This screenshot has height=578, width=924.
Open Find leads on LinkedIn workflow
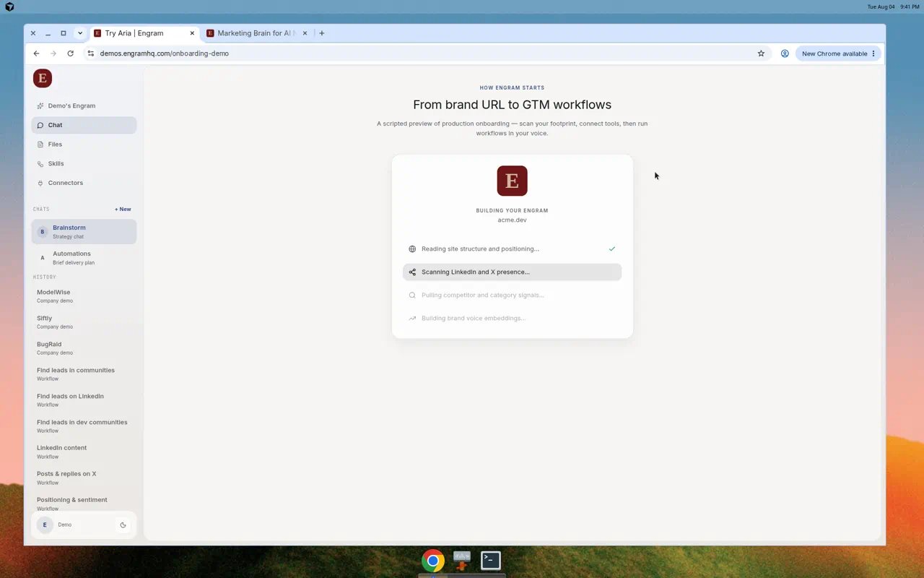pyautogui.click(x=84, y=400)
